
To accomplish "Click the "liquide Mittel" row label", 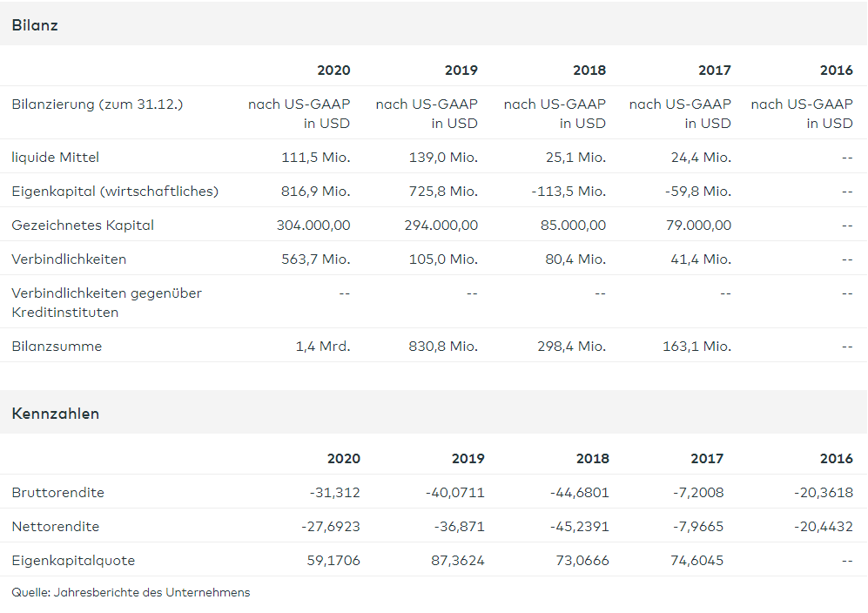I will [56, 158].
